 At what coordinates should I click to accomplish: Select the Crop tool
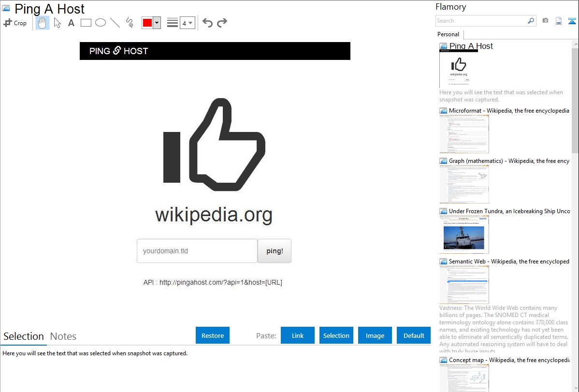(x=15, y=23)
